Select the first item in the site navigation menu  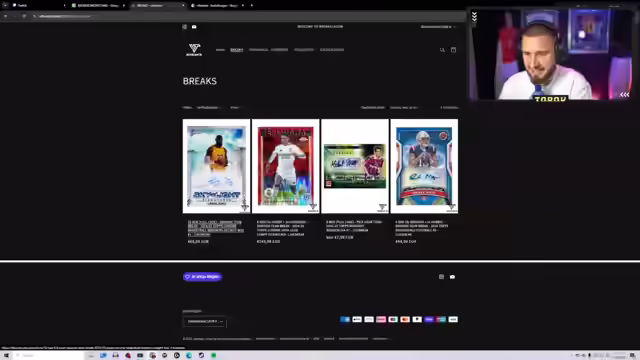(x=220, y=50)
